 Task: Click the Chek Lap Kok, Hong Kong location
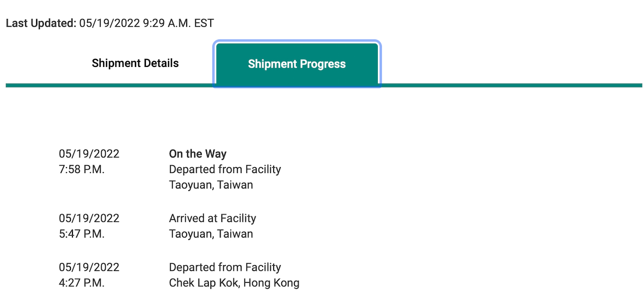click(x=234, y=283)
